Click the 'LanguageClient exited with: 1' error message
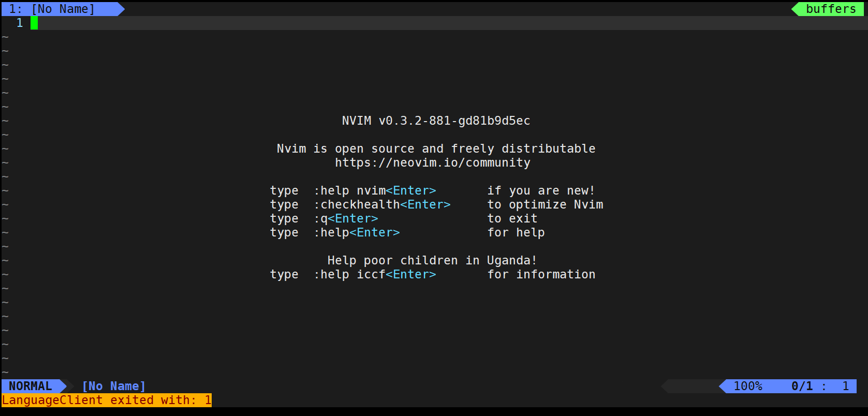 click(x=107, y=400)
